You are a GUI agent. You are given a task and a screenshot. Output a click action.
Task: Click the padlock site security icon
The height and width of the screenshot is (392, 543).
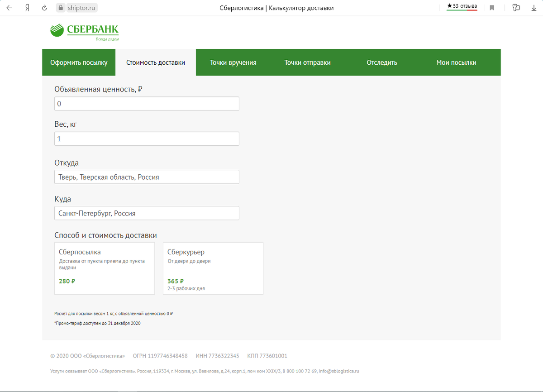61,8
